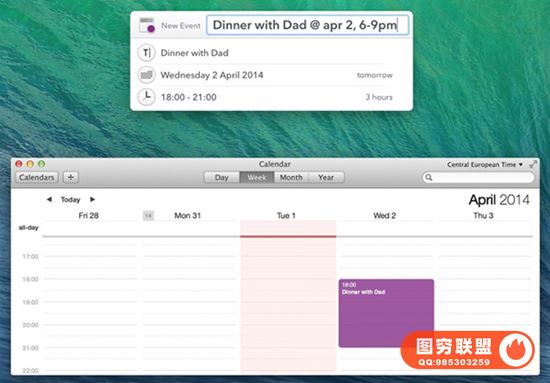Click the April 2014 heading
The width and height of the screenshot is (550, 383).
click(x=499, y=200)
